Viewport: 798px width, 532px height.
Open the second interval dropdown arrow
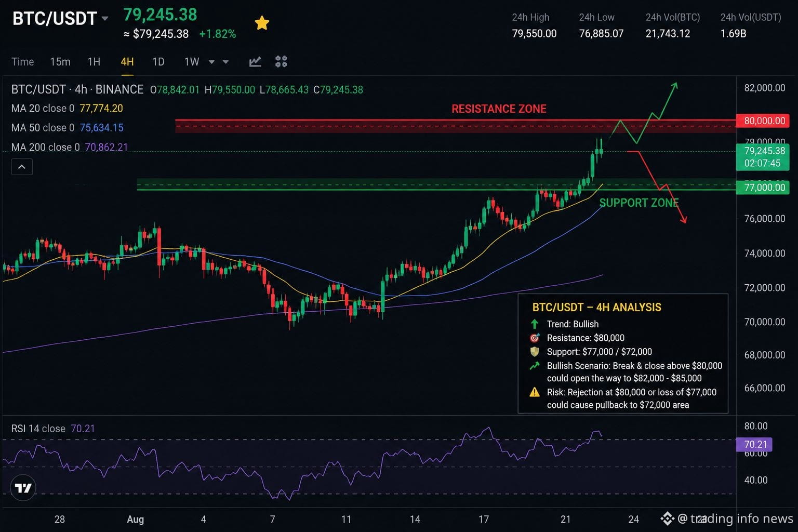tap(225, 62)
